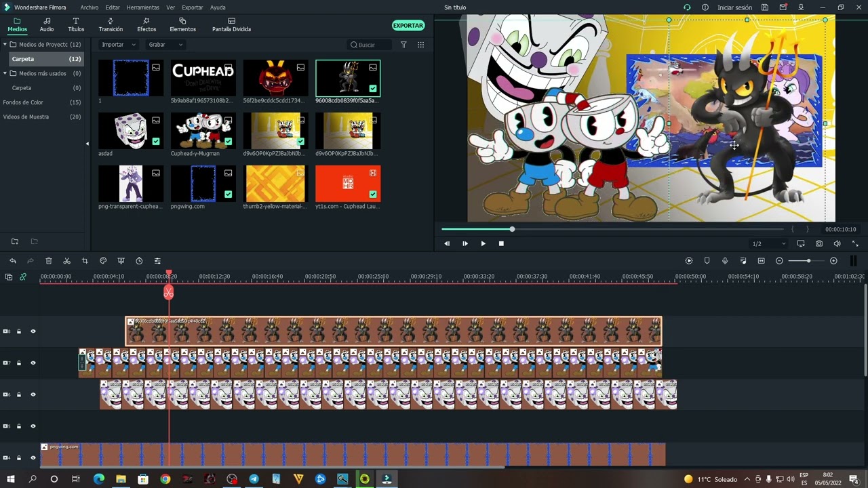868x488 pixels.
Task: Open the preview display settings monitor icon
Action: coord(801,243)
